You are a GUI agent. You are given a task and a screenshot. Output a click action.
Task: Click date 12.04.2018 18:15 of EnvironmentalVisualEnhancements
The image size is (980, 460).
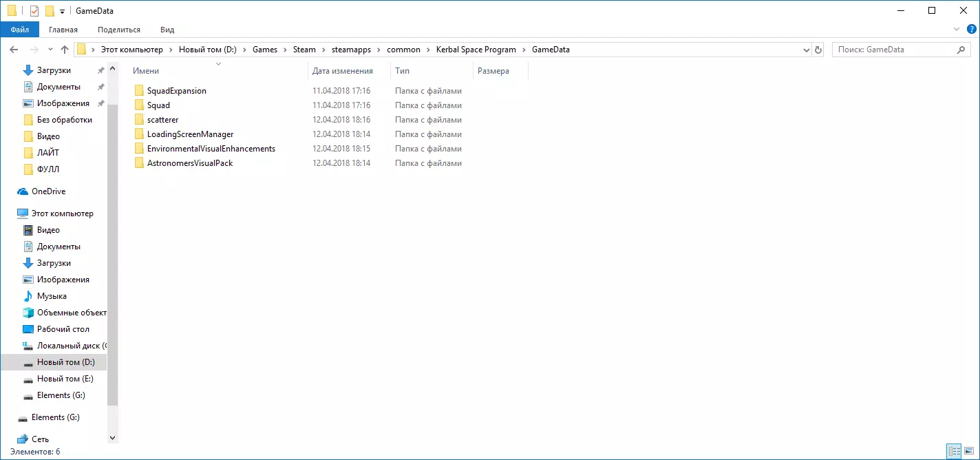(341, 149)
